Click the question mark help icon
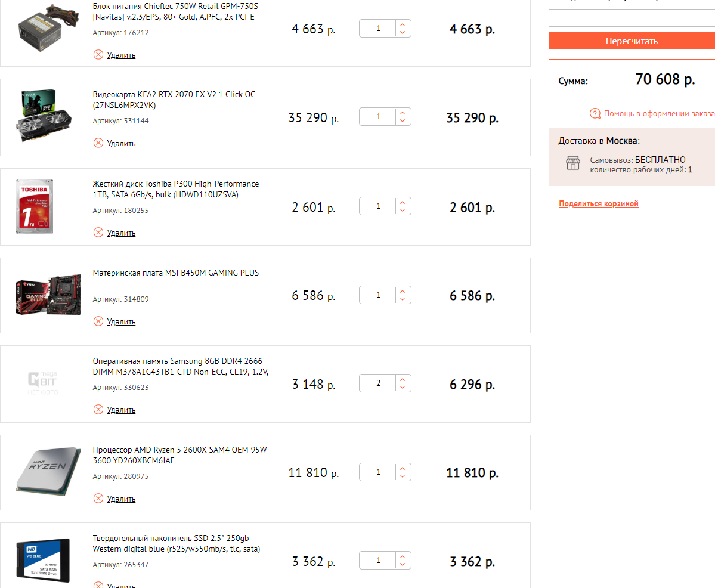This screenshot has width=715, height=588. [x=595, y=114]
